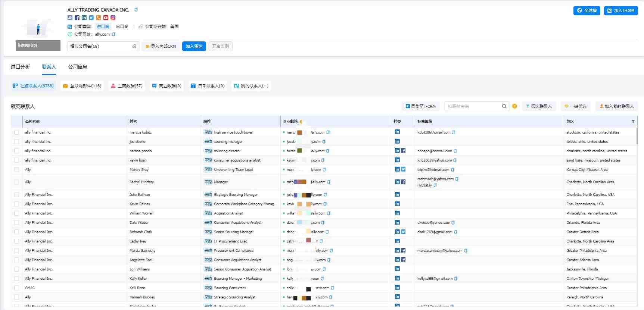Click the 筛选联系人 filter button
Viewport: 644px width, 310px height.
click(x=539, y=106)
